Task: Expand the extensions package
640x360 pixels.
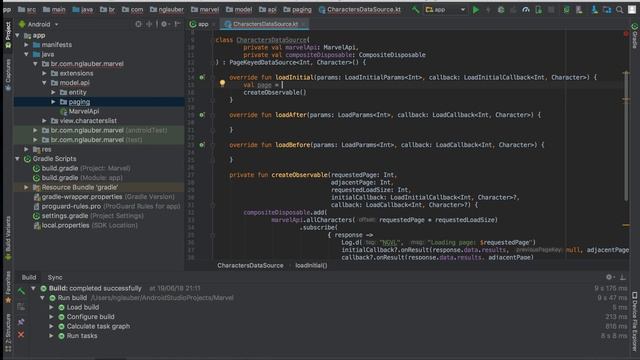Action: (x=44, y=73)
